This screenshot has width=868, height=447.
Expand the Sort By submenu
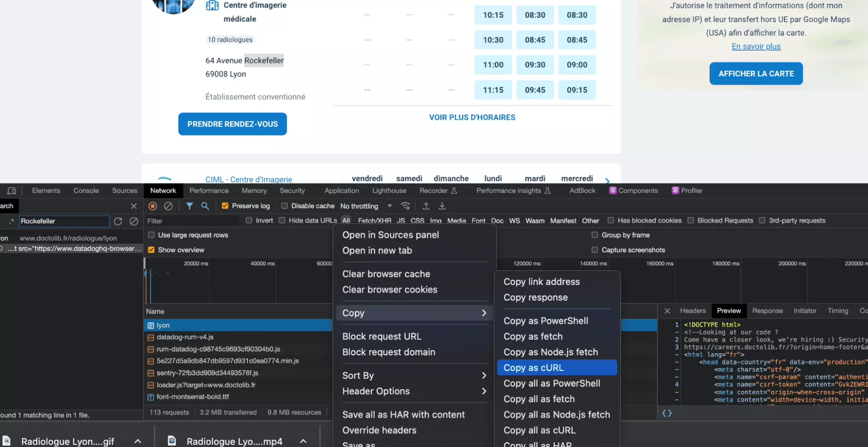click(413, 375)
